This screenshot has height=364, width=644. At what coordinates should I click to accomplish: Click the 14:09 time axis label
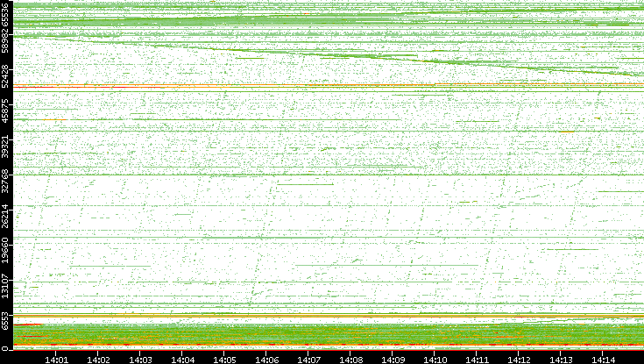pos(393,360)
